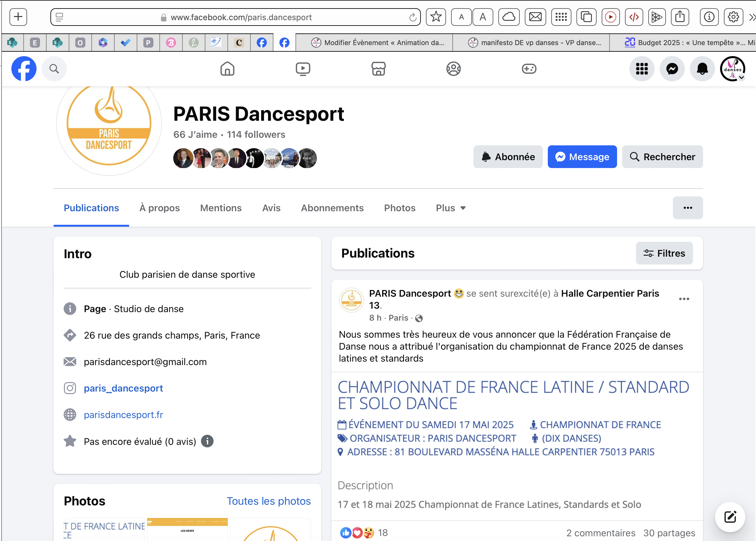Switch to Modifier Évènement browser tab
The image size is (756, 541).
(374, 43)
